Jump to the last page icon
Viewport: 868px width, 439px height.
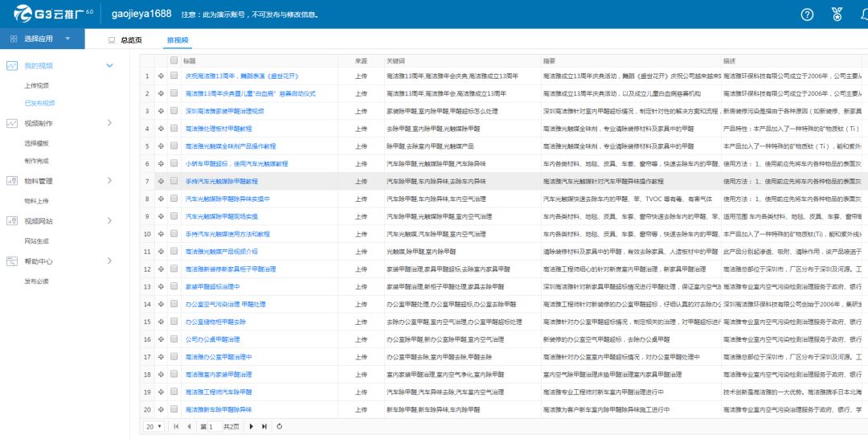pyautogui.click(x=264, y=426)
